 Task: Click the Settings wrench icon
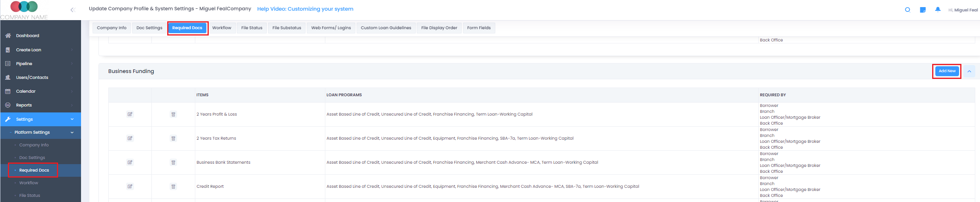pyautogui.click(x=8, y=119)
